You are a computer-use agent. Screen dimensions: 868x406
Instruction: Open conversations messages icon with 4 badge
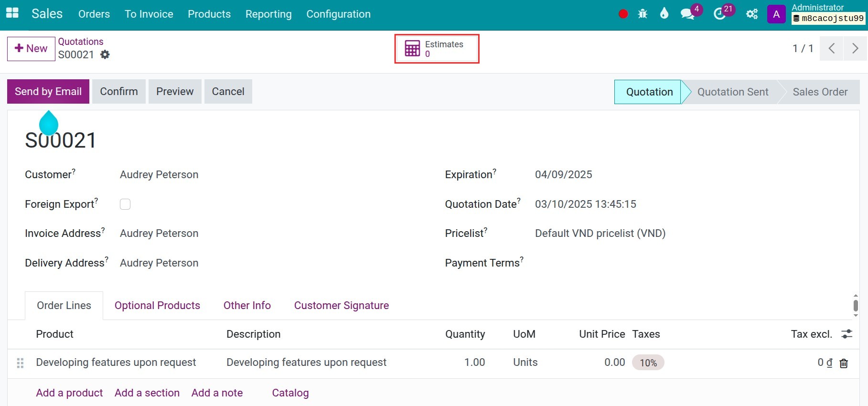688,14
